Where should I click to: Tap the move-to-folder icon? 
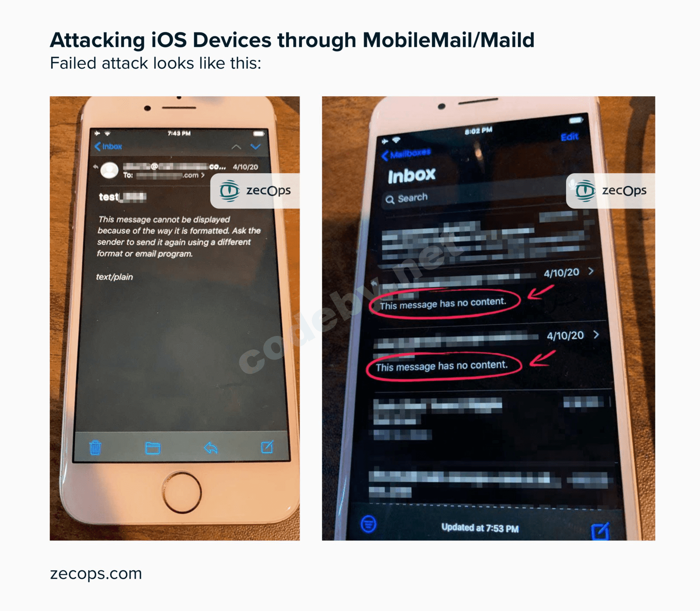click(153, 448)
